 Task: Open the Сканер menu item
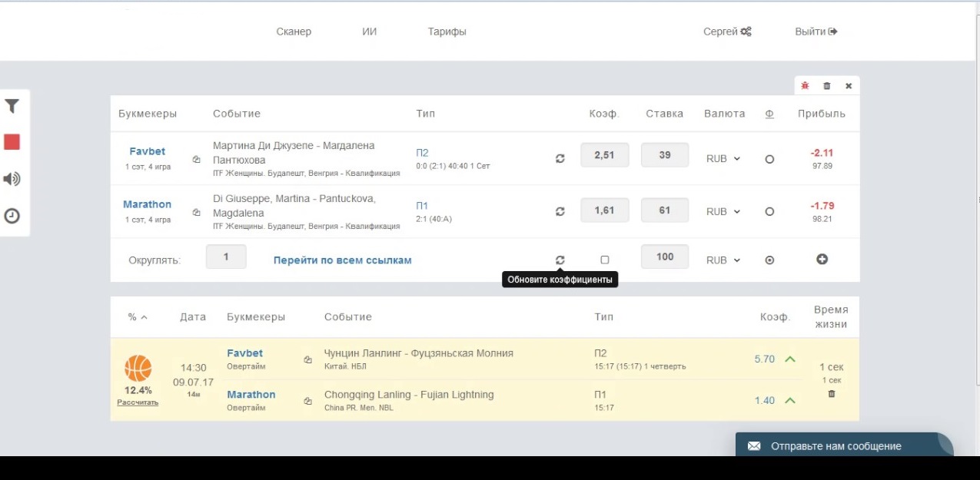pyautogui.click(x=294, y=31)
